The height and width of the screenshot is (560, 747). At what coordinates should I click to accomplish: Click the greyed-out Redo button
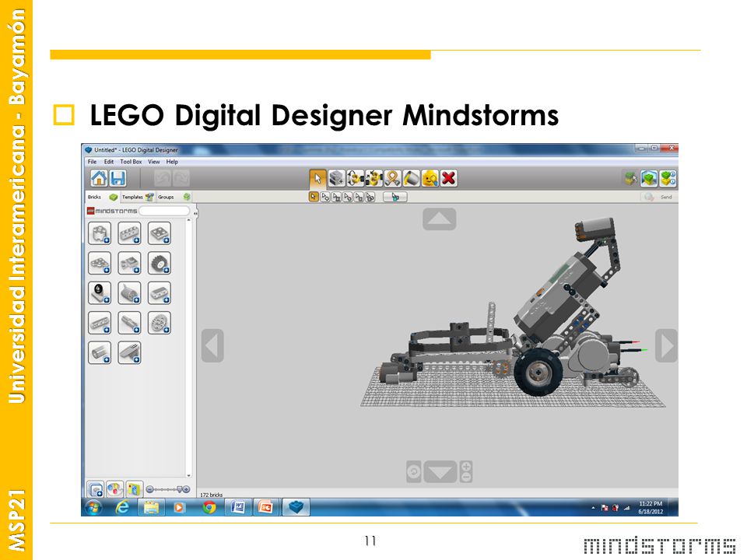point(181,179)
